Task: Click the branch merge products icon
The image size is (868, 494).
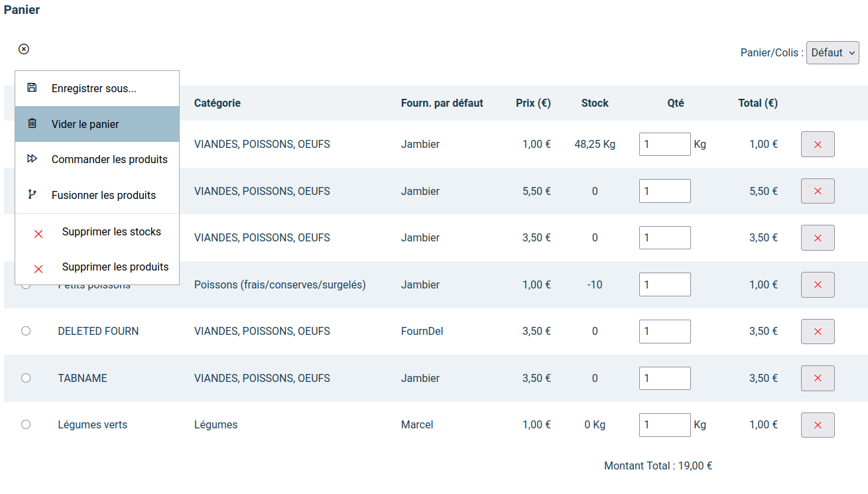Action: (x=32, y=195)
